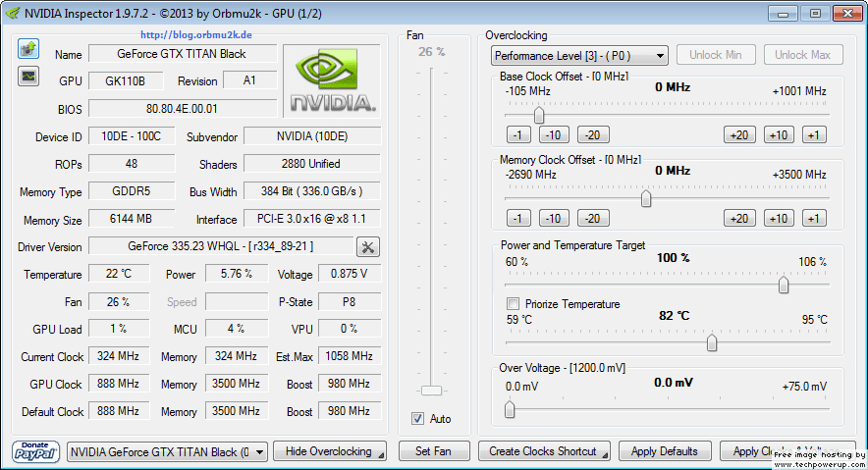This screenshot has width=868, height=470.
Task: Click the P-State value P8
Action: click(x=350, y=302)
